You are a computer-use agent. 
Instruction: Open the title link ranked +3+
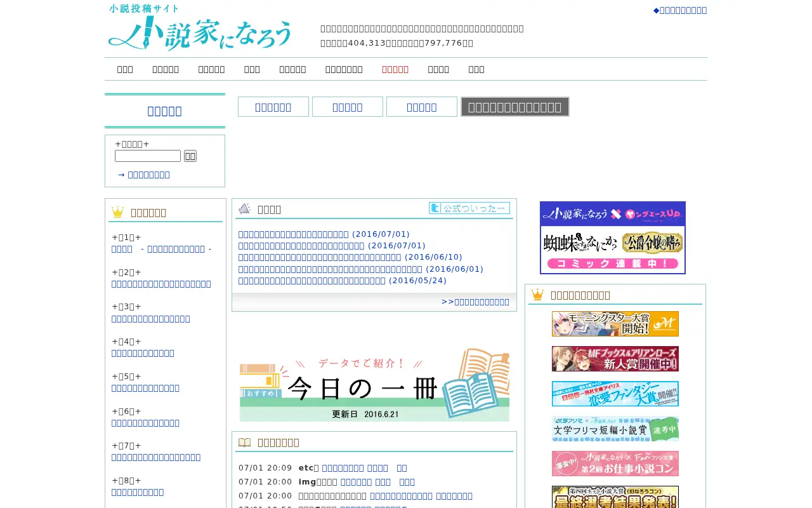[151, 319]
